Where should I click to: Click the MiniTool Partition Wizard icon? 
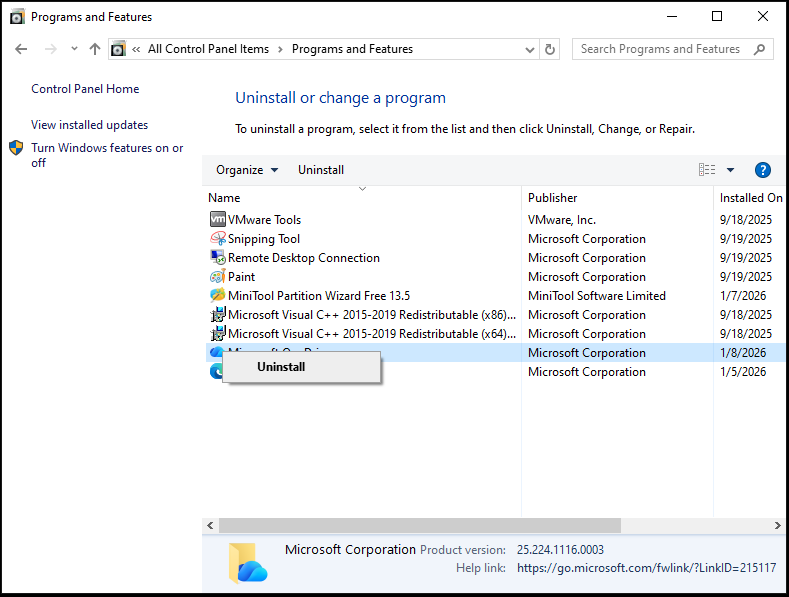coord(217,295)
